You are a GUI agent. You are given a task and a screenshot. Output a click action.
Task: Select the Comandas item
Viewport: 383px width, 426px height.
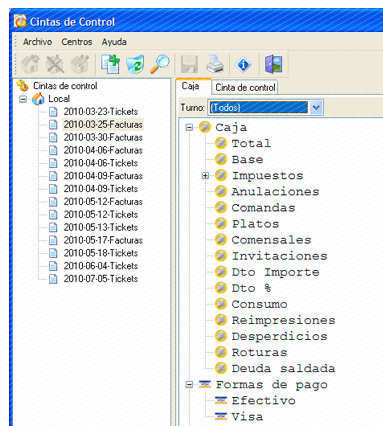tap(263, 208)
